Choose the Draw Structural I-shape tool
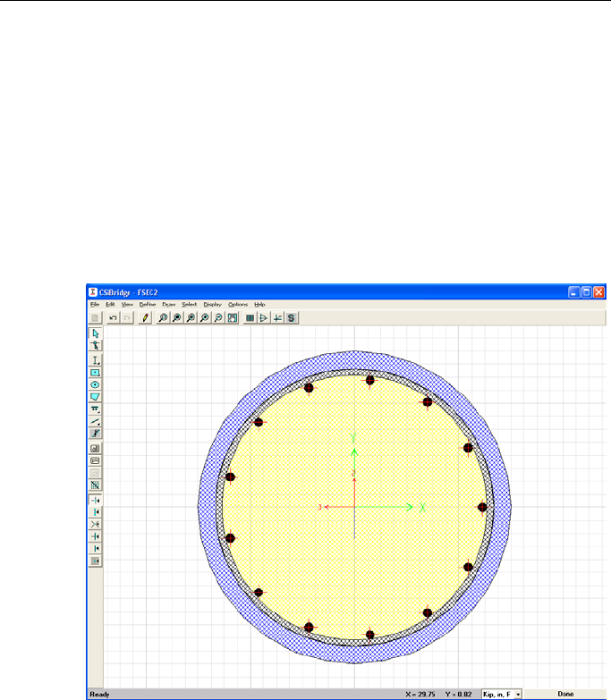Screen dimensions: 611x700 pyautogui.click(x=95, y=360)
